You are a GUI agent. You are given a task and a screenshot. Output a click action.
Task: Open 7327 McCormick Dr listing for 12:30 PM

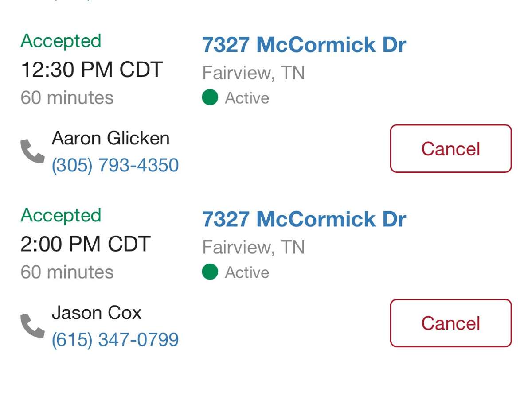304,45
